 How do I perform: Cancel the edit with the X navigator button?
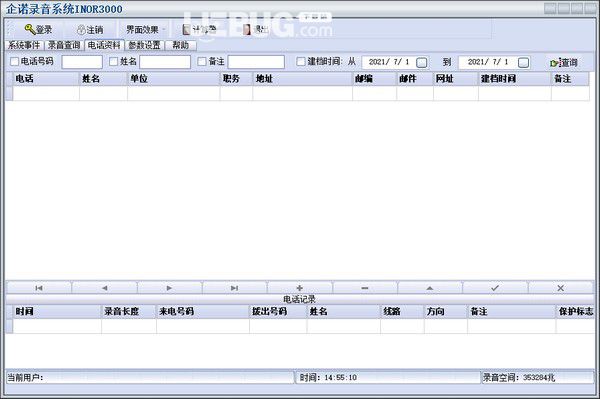[x=561, y=288]
